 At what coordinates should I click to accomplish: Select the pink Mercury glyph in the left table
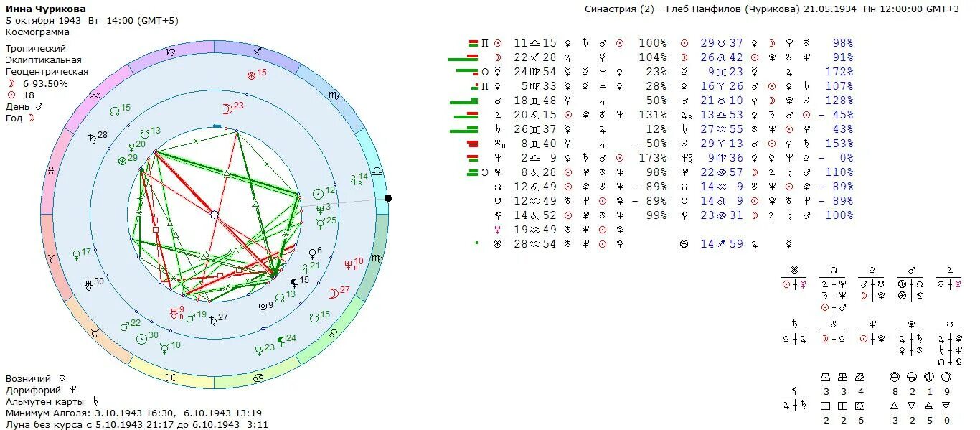coord(497,230)
